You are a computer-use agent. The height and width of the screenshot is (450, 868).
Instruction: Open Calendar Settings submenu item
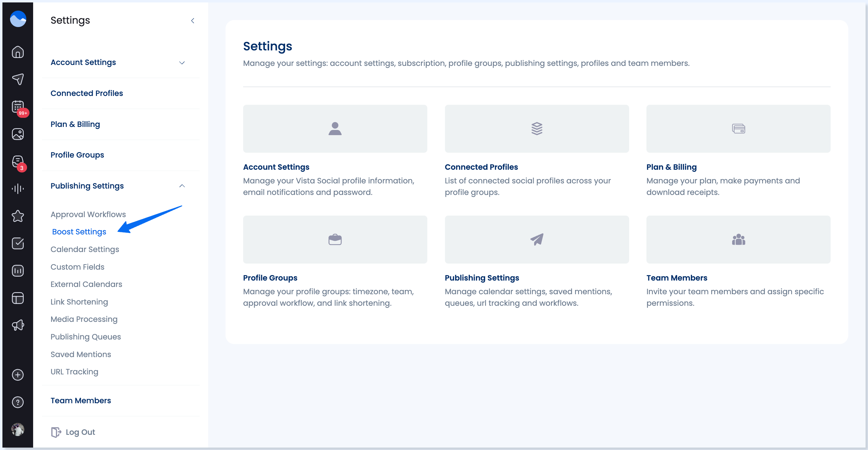coord(84,249)
